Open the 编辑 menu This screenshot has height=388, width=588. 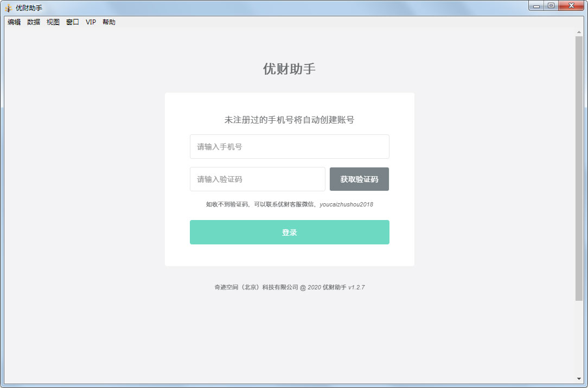(13, 22)
